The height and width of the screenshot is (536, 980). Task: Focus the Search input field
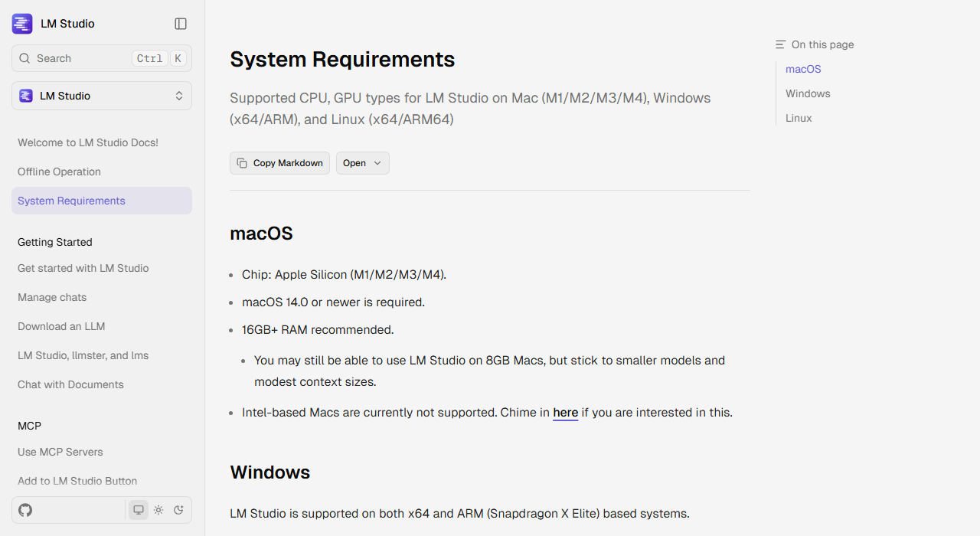click(102, 58)
